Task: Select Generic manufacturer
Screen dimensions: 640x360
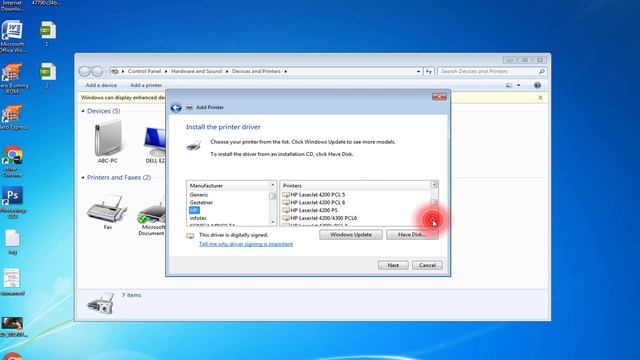Action: (199, 195)
